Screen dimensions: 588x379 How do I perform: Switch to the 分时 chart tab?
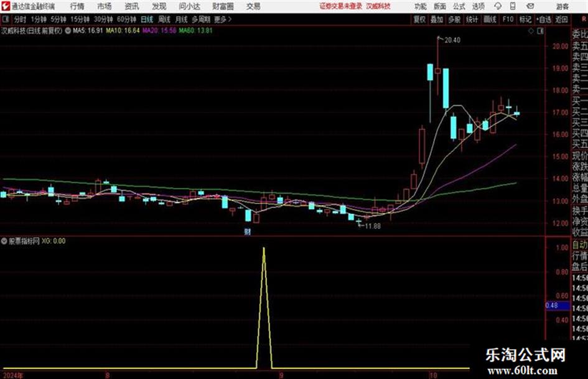coord(21,19)
